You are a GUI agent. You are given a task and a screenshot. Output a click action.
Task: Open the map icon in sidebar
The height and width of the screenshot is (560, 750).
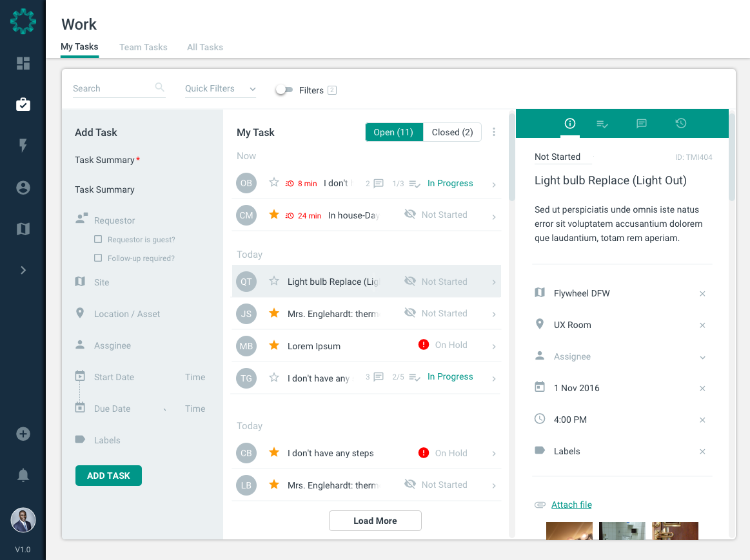click(23, 229)
